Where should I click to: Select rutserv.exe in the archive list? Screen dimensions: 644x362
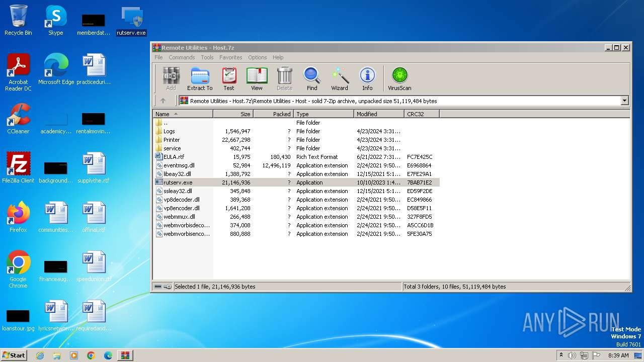(296, 183)
